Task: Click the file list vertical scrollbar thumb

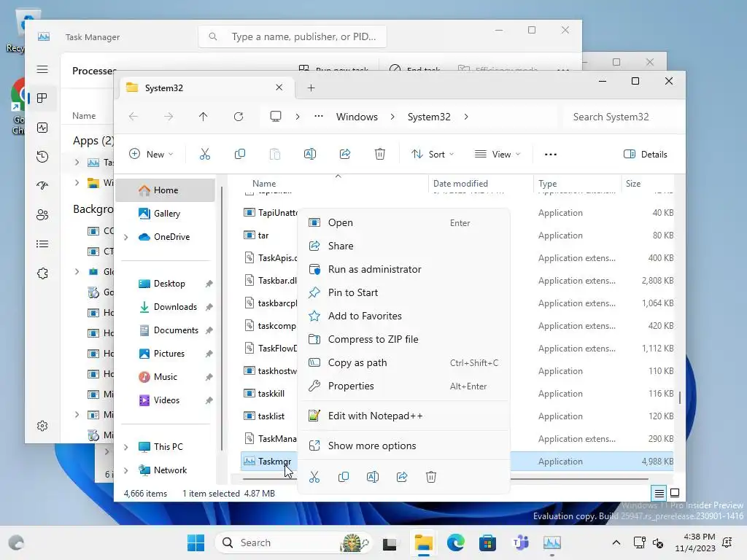Action: 679,397
